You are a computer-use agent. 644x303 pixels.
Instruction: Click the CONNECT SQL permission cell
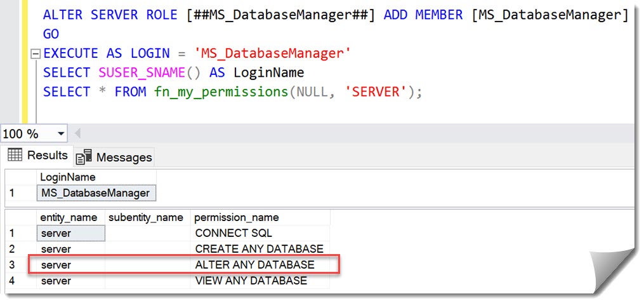pyautogui.click(x=233, y=233)
